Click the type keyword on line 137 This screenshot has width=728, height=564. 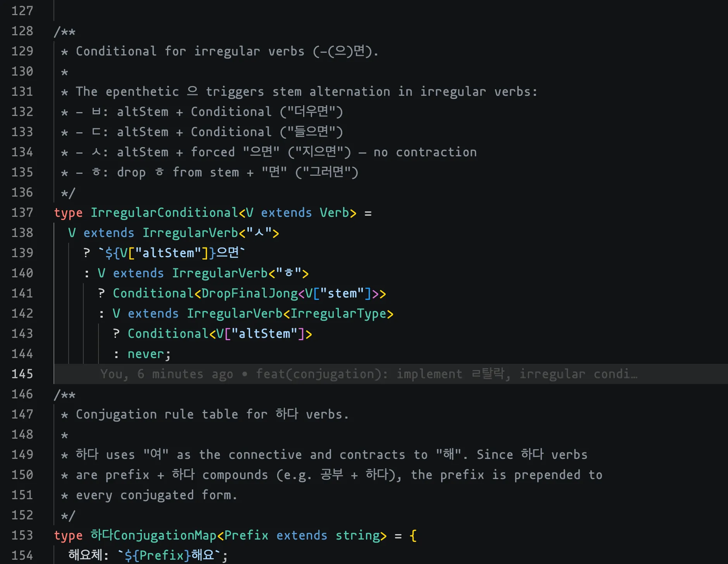68,213
